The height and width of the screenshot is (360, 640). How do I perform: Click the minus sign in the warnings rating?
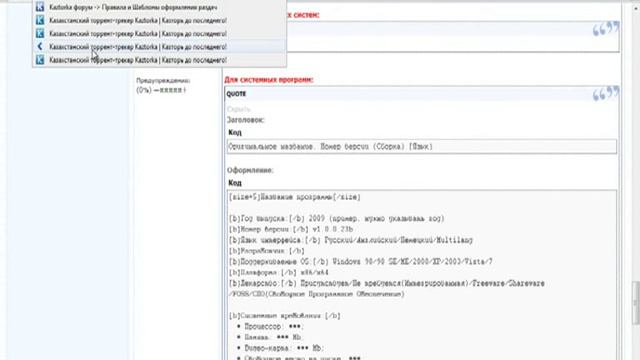(x=156, y=90)
